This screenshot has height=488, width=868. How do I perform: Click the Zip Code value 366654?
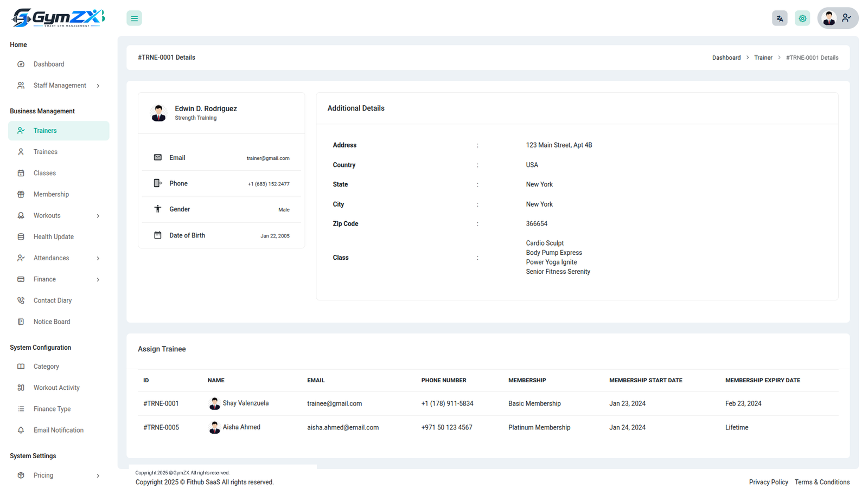(537, 224)
